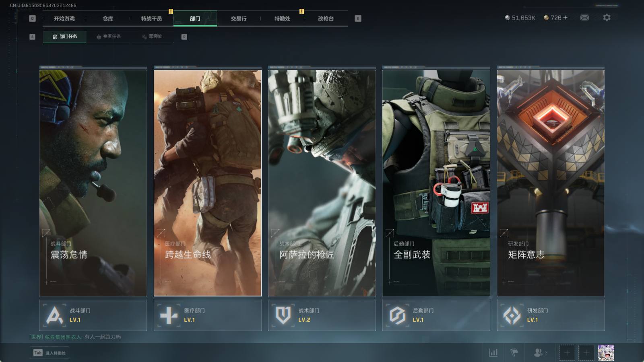Click the empty squad slot beside the avatar
This screenshot has width=644, height=362.
pos(586,353)
